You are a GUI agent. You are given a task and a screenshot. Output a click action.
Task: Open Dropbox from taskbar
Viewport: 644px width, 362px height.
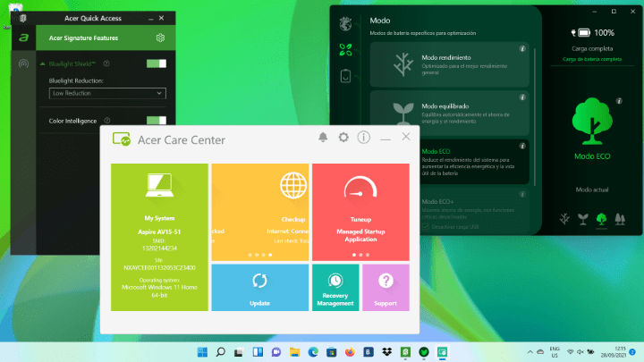[x=387, y=352]
